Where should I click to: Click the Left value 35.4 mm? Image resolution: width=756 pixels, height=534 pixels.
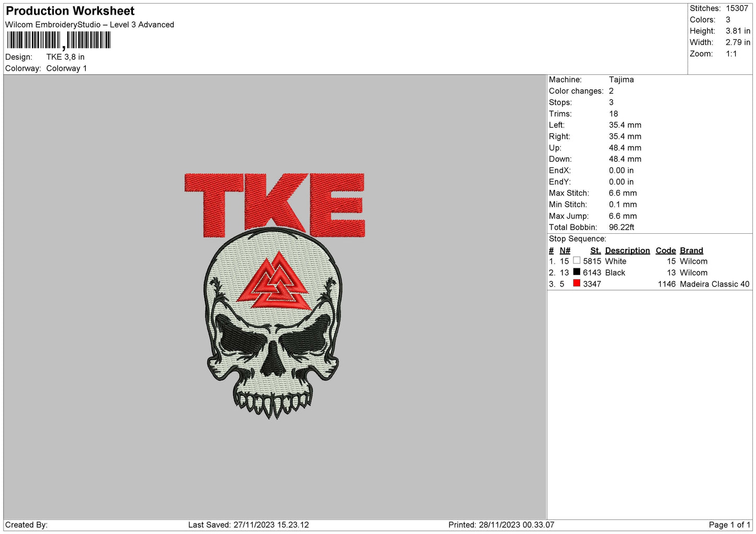[x=625, y=125]
